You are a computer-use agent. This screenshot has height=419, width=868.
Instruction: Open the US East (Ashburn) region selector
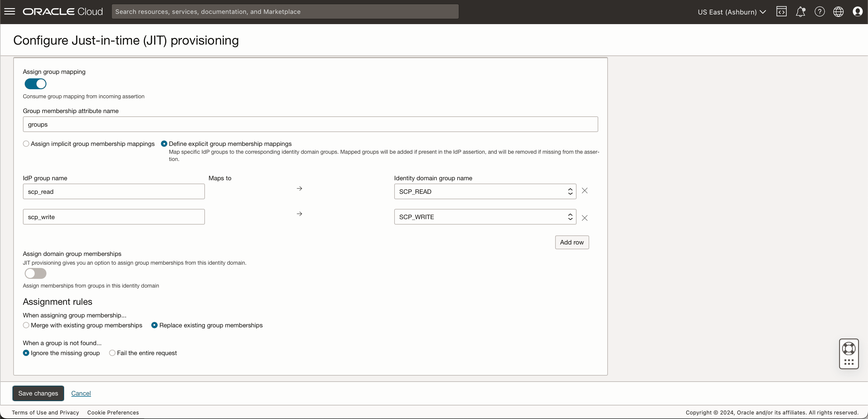click(x=731, y=12)
